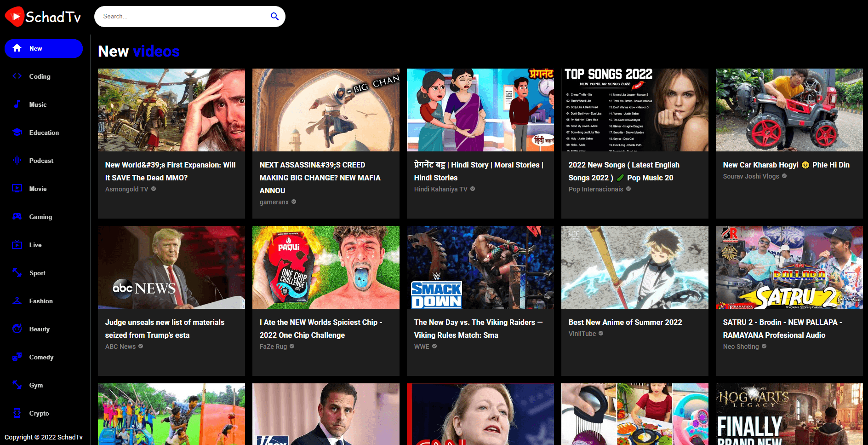Click the SchadTv logo play icon
The image size is (868, 445).
pyautogui.click(x=15, y=17)
